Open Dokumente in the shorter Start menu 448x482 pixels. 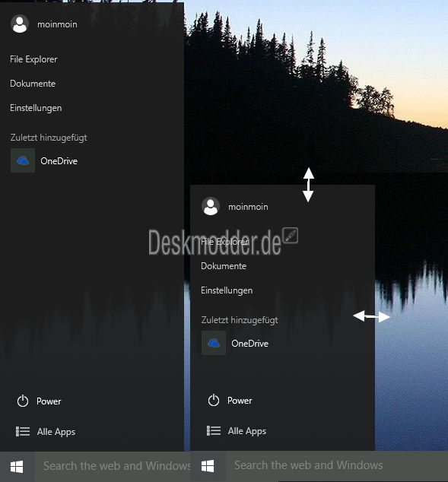point(224,266)
